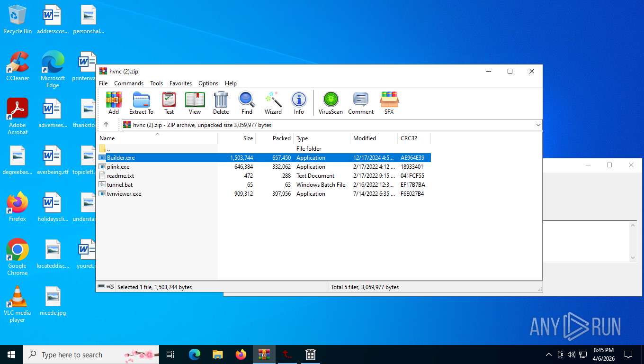Image resolution: width=644 pixels, height=364 pixels.
Task: Show archive Info toolbar icon
Action: [299, 103]
